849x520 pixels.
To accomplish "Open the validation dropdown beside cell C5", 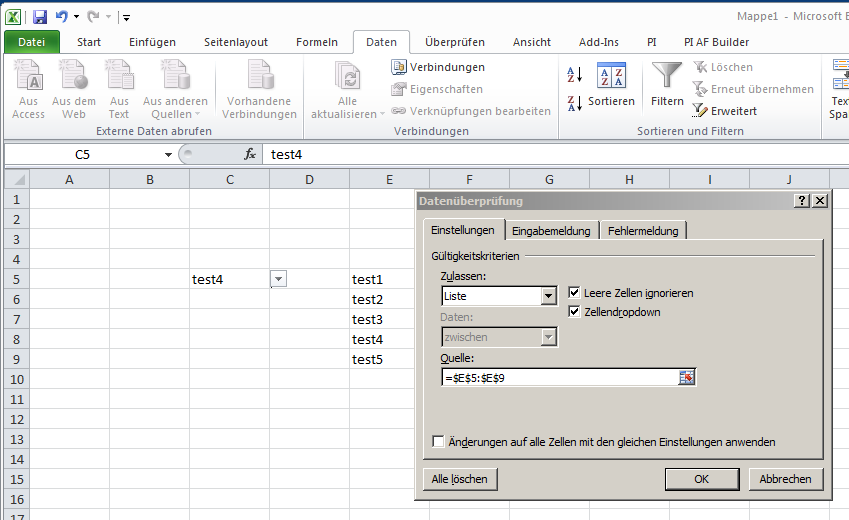I will click(x=278, y=279).
